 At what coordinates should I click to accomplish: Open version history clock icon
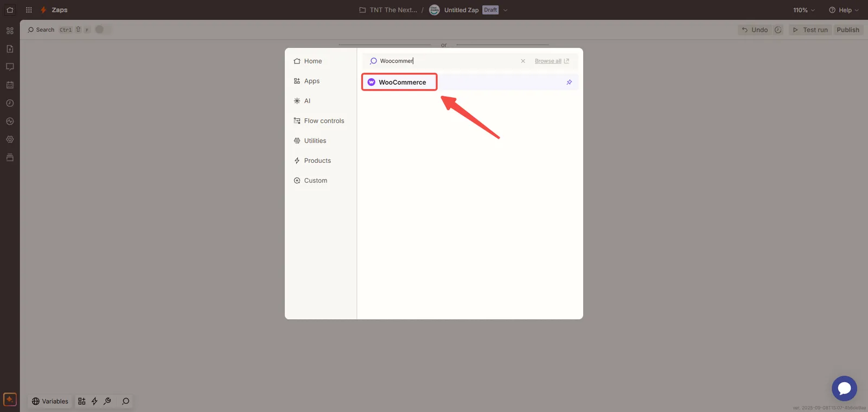pos(778,30)
